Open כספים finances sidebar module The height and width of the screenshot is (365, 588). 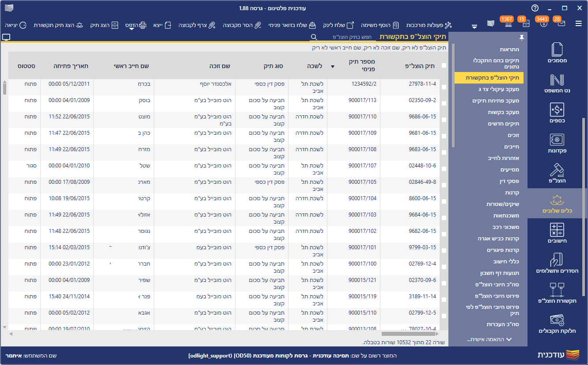pyautogui.click(x=557, y=113)
